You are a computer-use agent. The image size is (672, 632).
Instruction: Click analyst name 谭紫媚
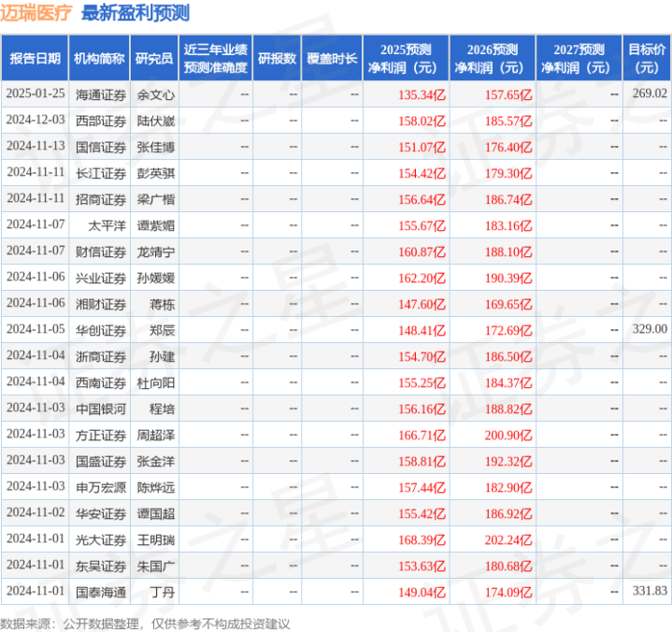[155, 225]
